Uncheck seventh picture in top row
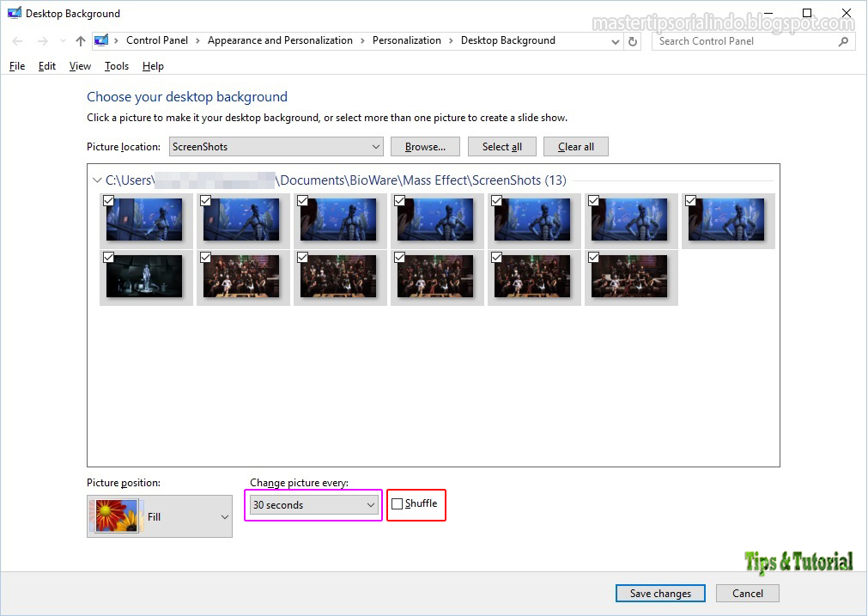Image resolution: width=868 pixels, height=616 pixels. click(690, 200)
